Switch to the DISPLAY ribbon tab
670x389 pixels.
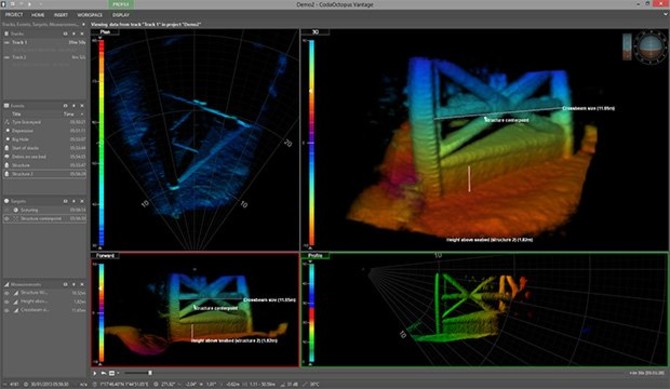(x=121, y=15)
